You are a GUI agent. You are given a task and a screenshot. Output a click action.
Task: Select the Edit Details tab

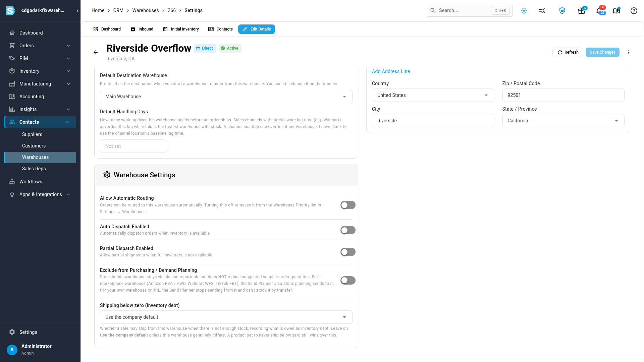257,29
